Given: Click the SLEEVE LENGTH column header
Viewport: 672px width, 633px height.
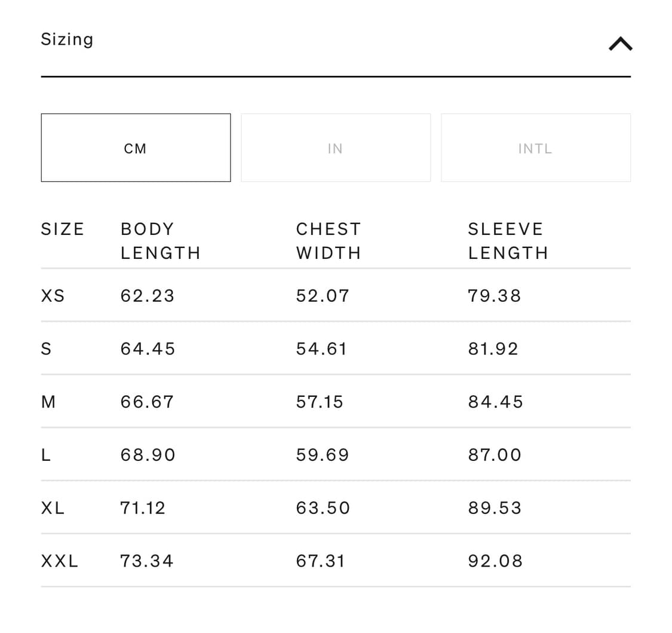Looking at the screenshot, I should [x=508, y=241].
